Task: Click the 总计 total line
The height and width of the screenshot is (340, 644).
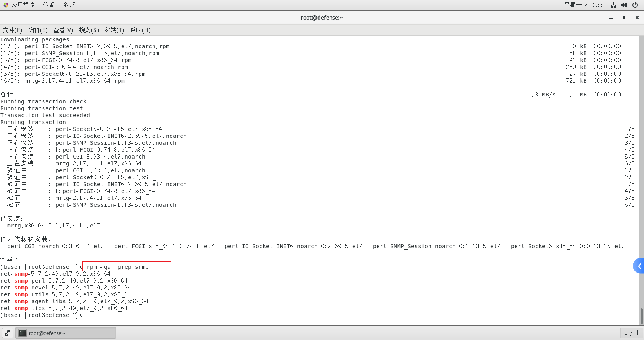Action: [x=7, y=95]
